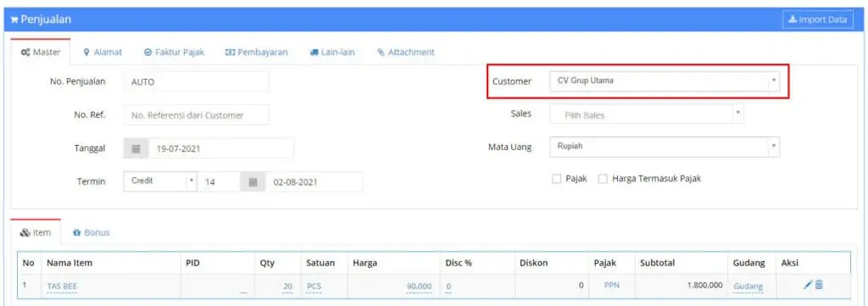Click the No. Ref. input field
Viewport: 868px width, 306px height.
coord(196,115)
